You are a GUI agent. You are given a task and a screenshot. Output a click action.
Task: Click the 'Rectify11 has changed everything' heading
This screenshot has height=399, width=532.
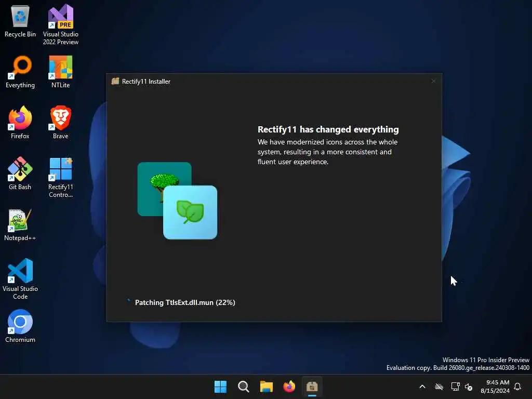click(328, 129)
